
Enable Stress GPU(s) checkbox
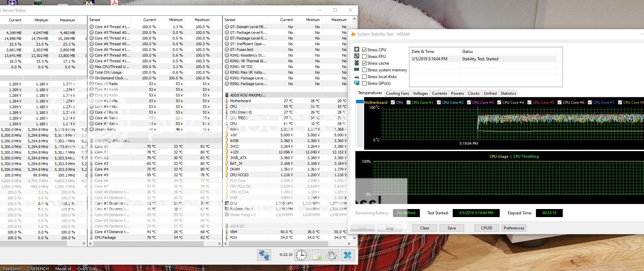(364, 83)
